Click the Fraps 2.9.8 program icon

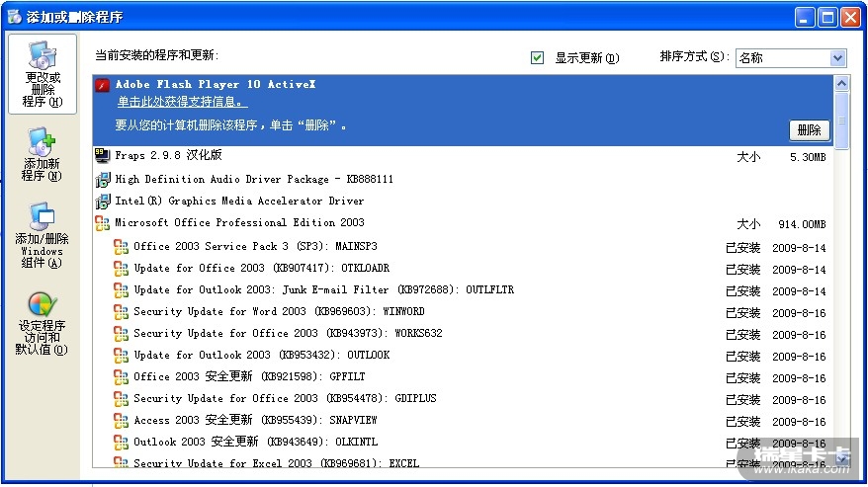102,156
